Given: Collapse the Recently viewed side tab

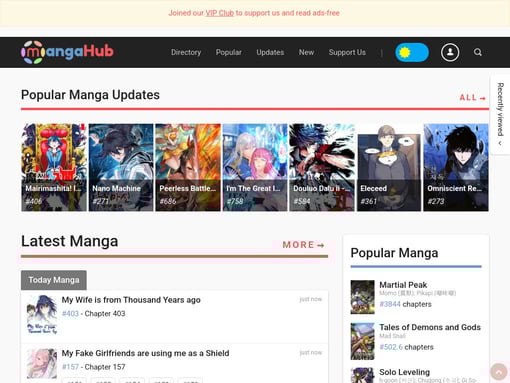Looking at the screenshot, I should [x=500, y=114].
